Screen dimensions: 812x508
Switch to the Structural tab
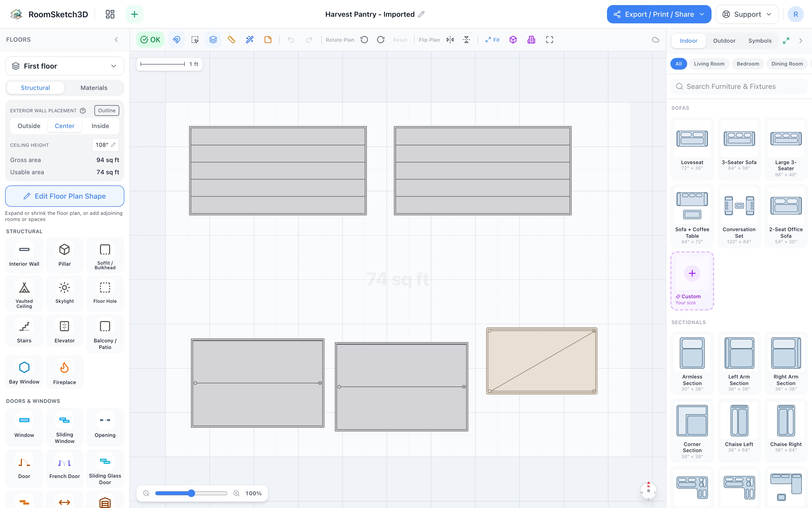click(x=35, y=88)
